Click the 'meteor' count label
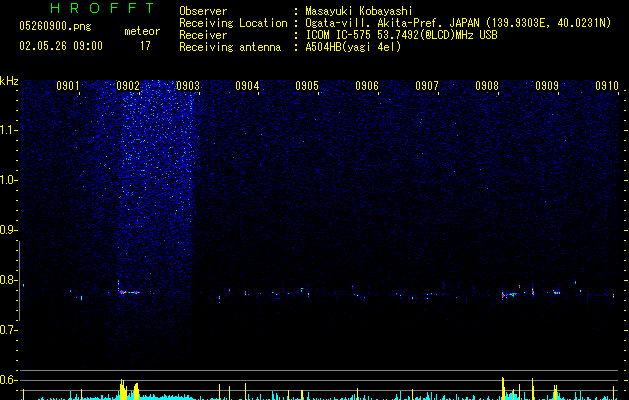This screenshot has width=629, height=400. tap(142, 31)
